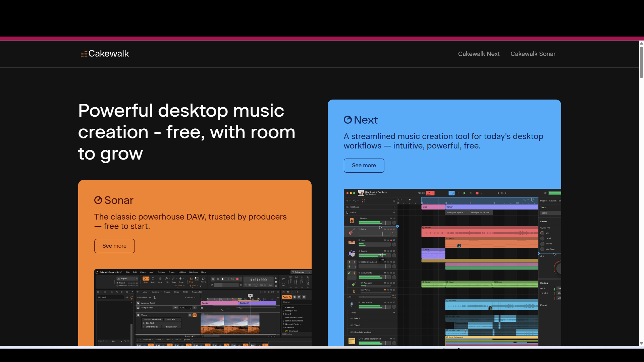Switch to the Inspect tab in Next
Viewport: 644px width, 362px height.
pos(544,201)
